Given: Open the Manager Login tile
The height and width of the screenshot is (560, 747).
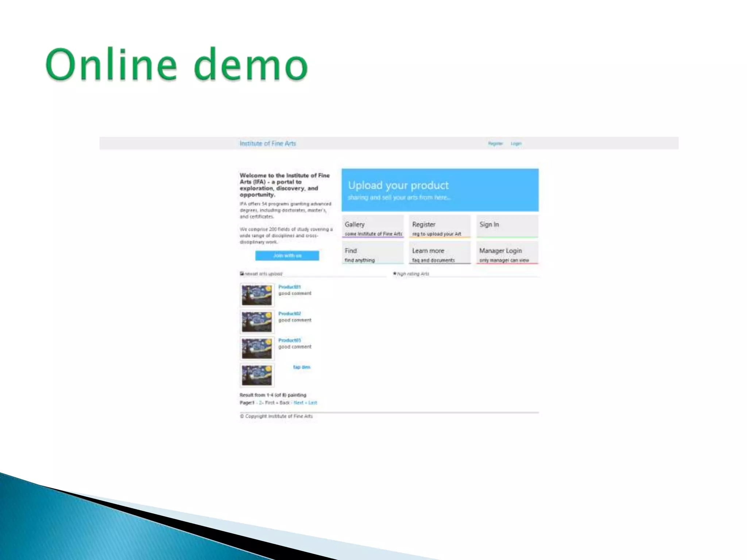Looking at the screenshot, I should click(507, 253).
